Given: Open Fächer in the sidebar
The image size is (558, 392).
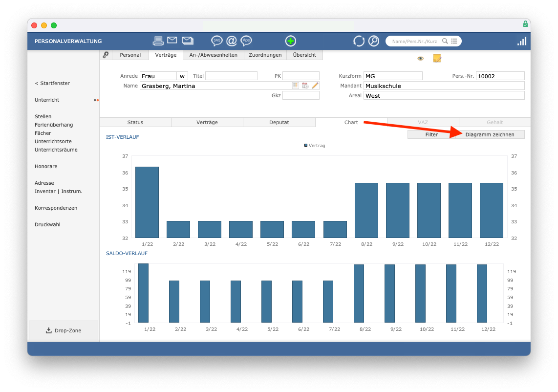Looking at the screenshot, I should tap(43, 133).
